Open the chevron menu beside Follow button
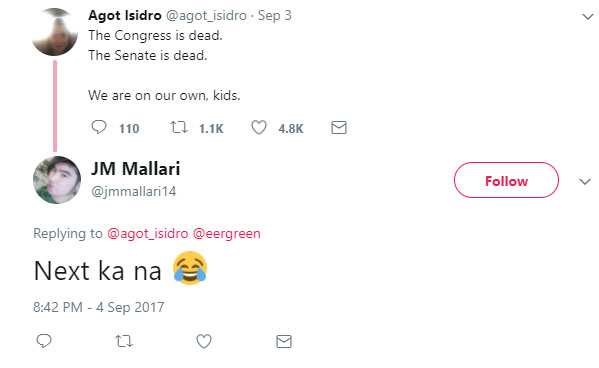The image size is (599, 368). point(585,182)
